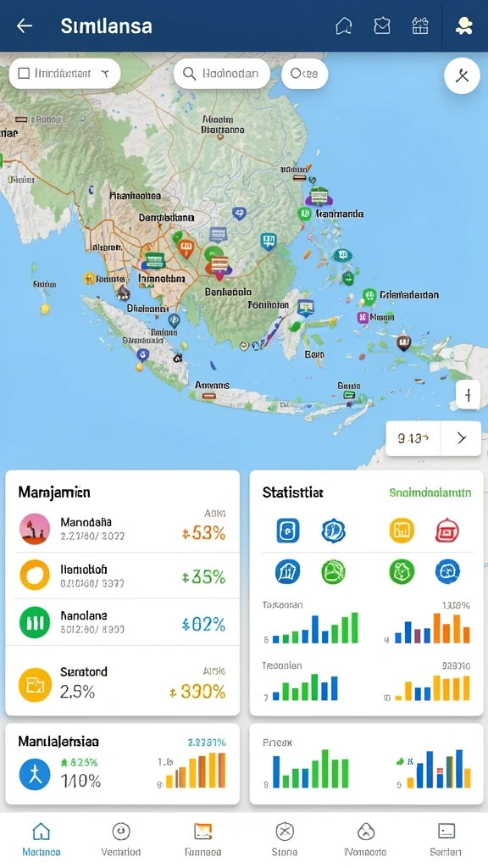The image size is (488, 868).
Task: Click the dark brown pin on eastern islands
Action: click(404, 342)
